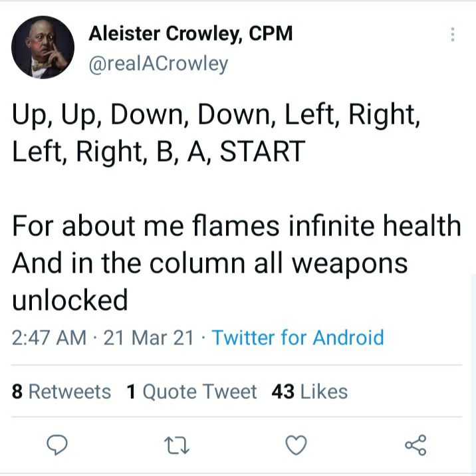Show the 43 Likes list
The height and width of the screenshot is (476, 476).
pyautogui.click(x=310, y=392)
